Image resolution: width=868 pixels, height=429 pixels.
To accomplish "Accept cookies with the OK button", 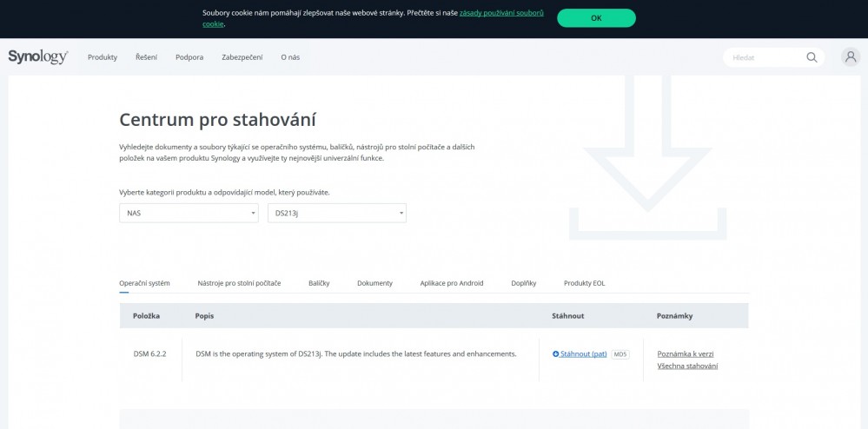I will [x=596, y=17].
